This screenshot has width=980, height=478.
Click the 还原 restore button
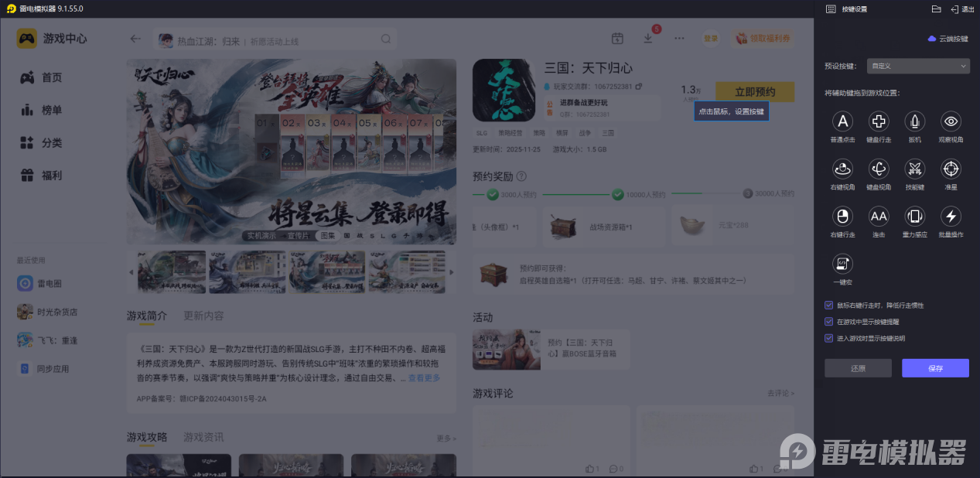pyautogui.click(x=858, y=368)
